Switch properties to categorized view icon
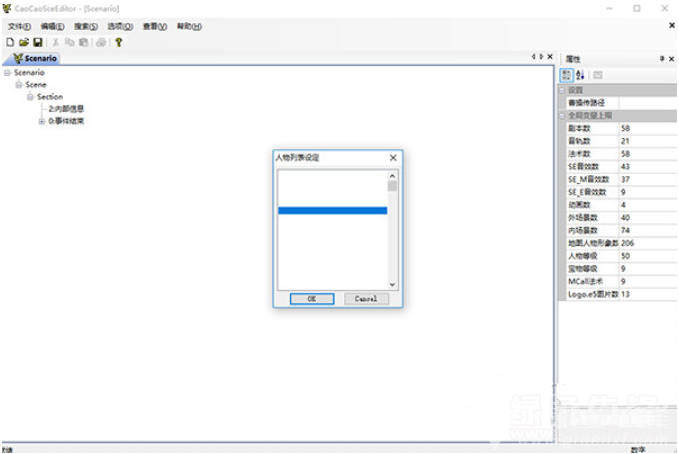679x454 pixels. pyautogui.click(x=566, y=75)
